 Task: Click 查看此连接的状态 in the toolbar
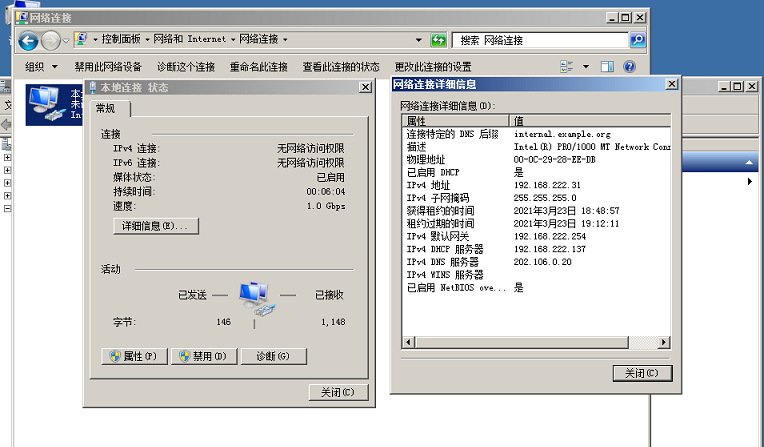tap(341, 66)
